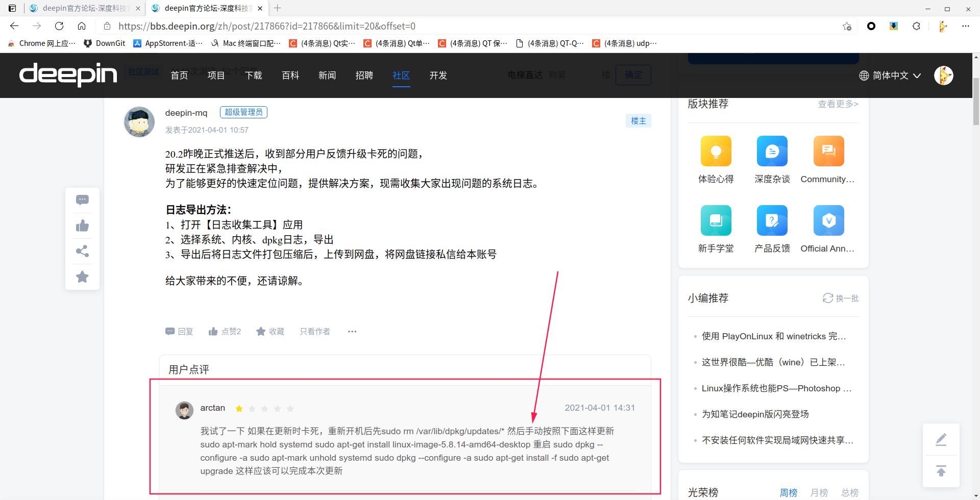Screen dimensions: 980x500
Task: Switch honor board to 月榜
Action: pyautogui.click(x=819, y=493)
